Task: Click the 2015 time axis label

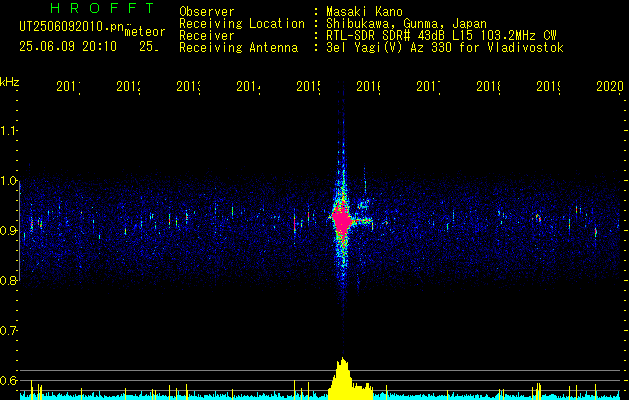Action: pos(308,86)
